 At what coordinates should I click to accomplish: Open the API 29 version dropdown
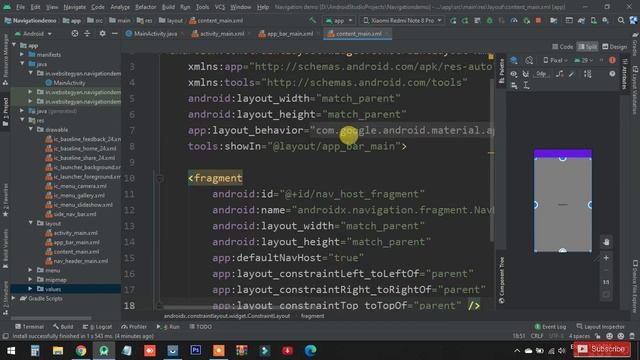[x=583, y=60]
